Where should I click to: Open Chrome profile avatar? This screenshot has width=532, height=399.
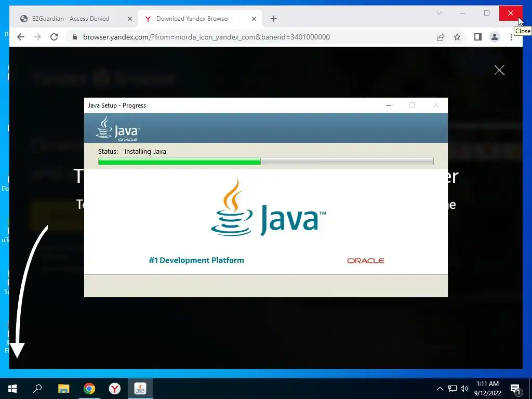coord(495,37)
